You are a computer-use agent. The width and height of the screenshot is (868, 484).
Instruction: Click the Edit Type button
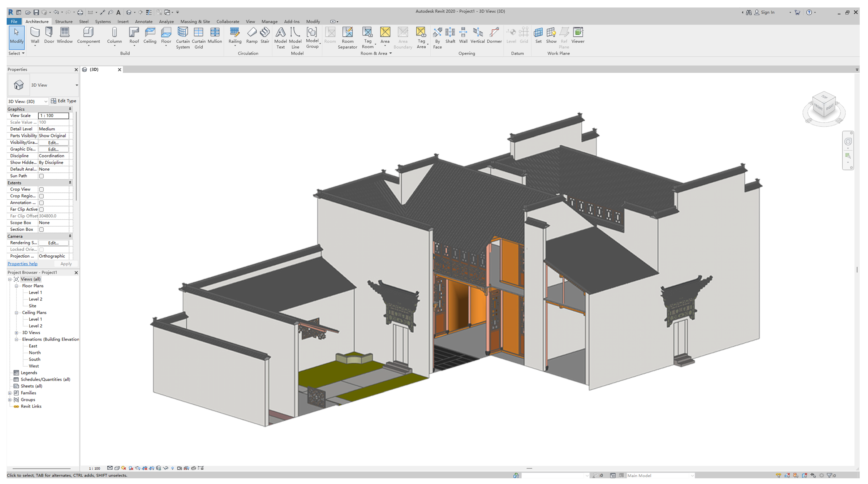coord(64,101)
